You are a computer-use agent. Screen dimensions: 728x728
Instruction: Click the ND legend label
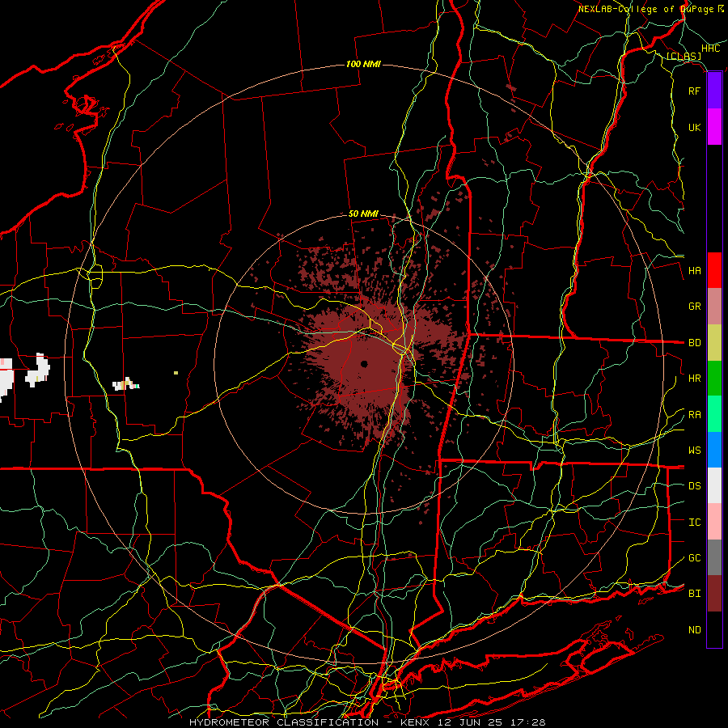point(694,629)
